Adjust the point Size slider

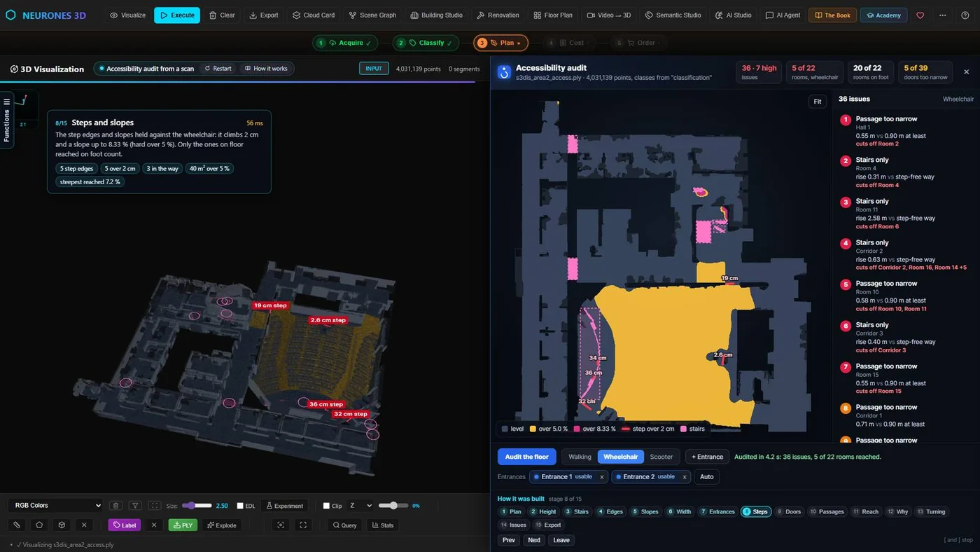click(197, 506)
